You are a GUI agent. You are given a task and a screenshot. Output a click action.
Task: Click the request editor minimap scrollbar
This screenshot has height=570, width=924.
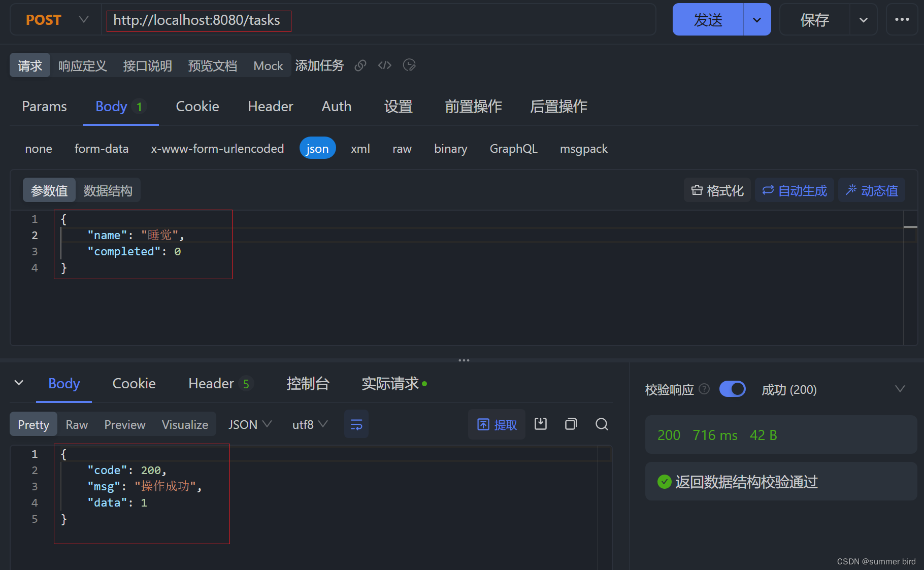pos(910,278)
